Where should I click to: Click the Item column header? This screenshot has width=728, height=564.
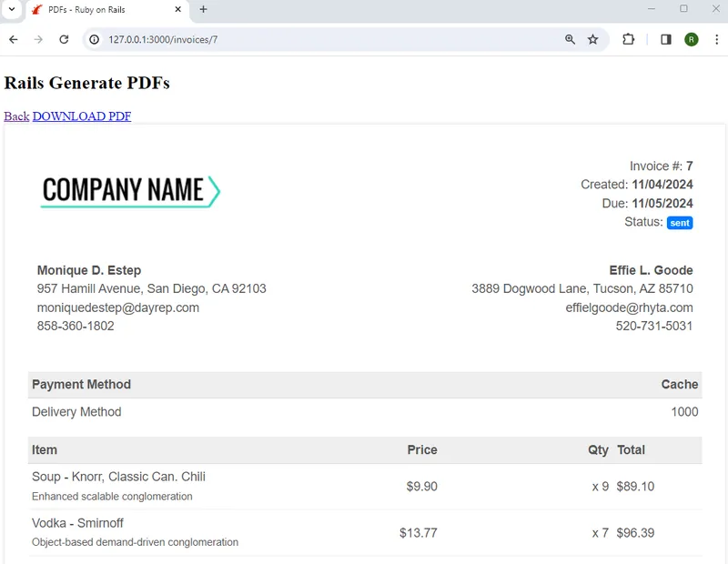45,449
